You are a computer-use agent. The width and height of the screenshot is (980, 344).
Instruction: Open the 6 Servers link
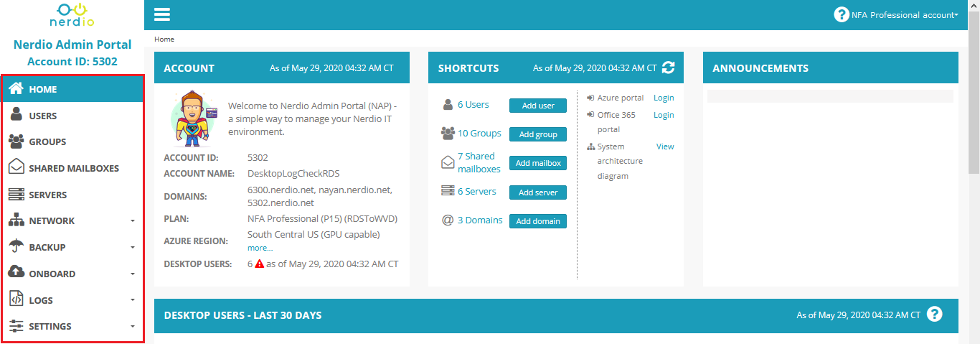coord(477,191)
